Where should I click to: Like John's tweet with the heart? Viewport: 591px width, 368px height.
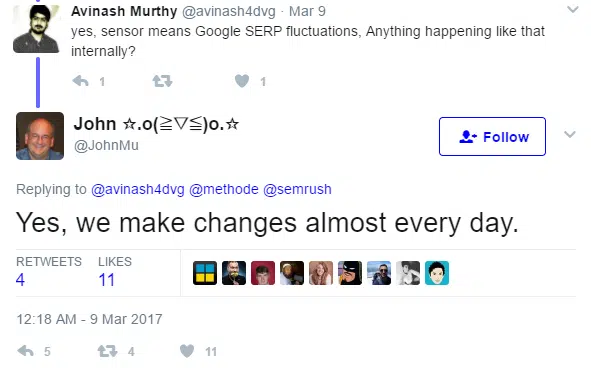tap(187, 351)
